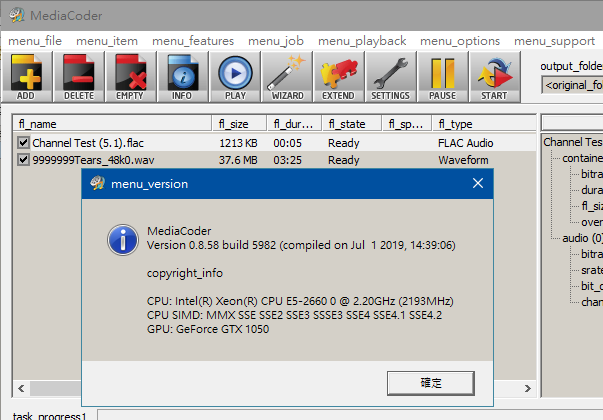Select the Channel Test (5.1).flac file name
Screen dimensions: 603x420
pyautogui.click(x=88, y=143)
